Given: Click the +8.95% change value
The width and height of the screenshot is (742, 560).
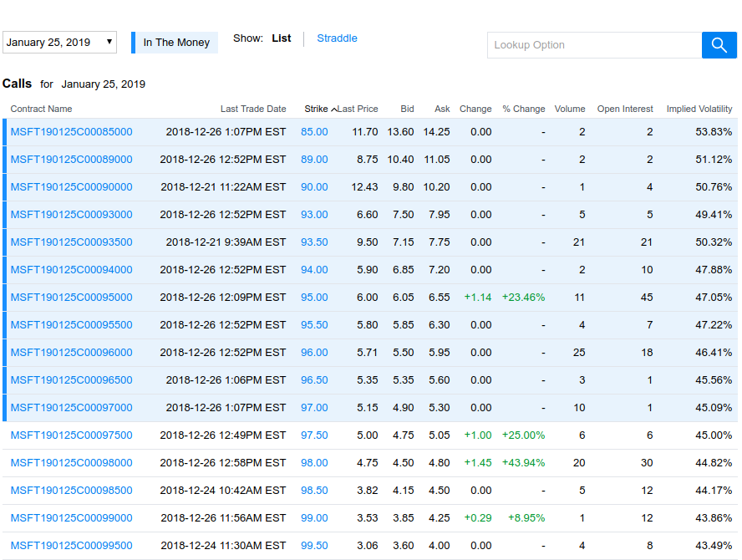Looking at the screenshot, I should (x=526, y=518).
